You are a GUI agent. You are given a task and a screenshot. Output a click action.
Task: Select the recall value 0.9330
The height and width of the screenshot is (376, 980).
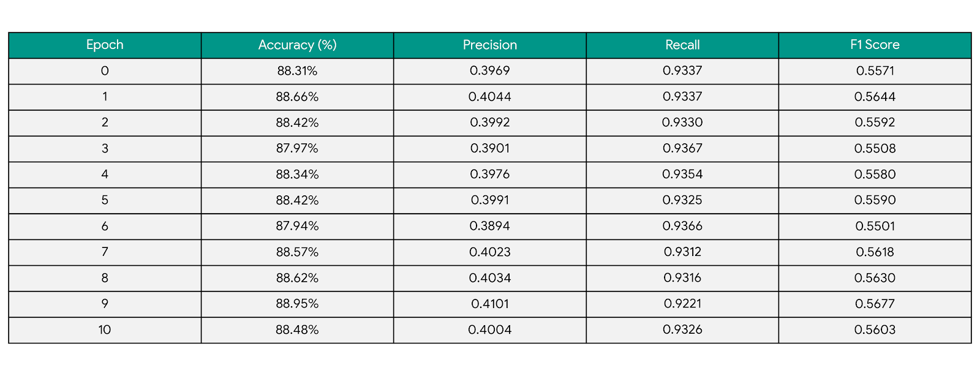682,122
